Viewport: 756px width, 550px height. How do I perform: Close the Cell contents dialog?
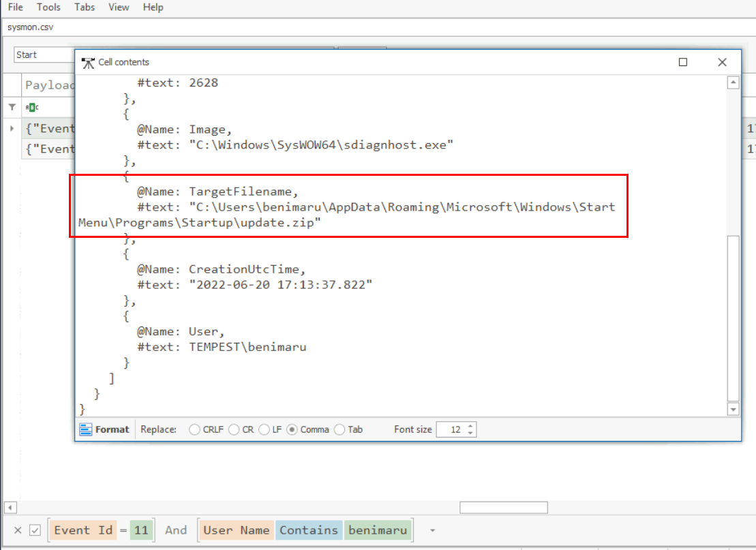click(722, 62)
